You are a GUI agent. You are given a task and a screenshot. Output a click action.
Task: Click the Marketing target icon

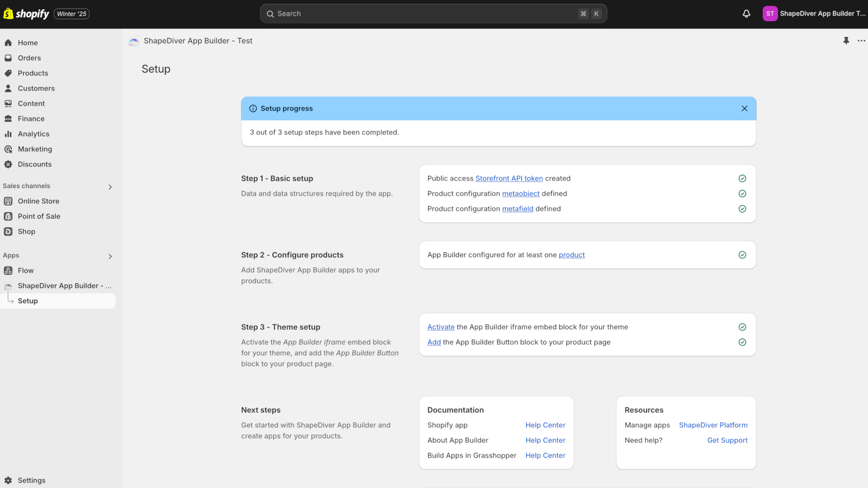coord(8,149)
